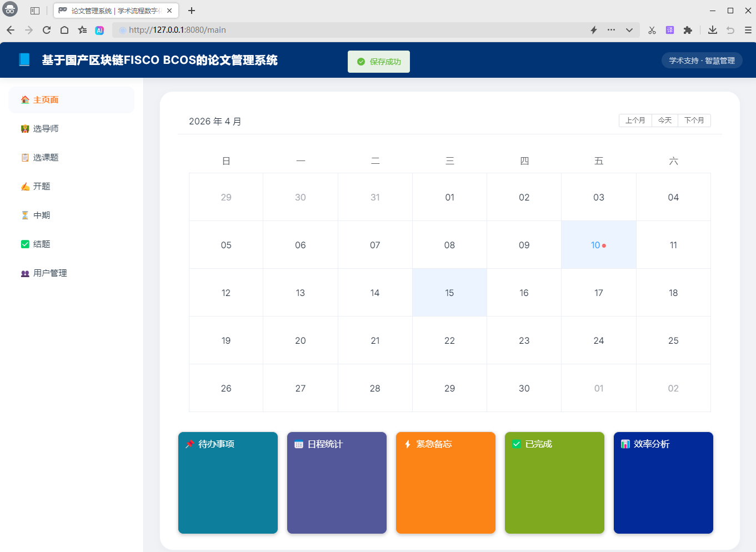This screenshot has height=552, width=756.
Task: Select calendar date 30 under 四
Action: 524,388
